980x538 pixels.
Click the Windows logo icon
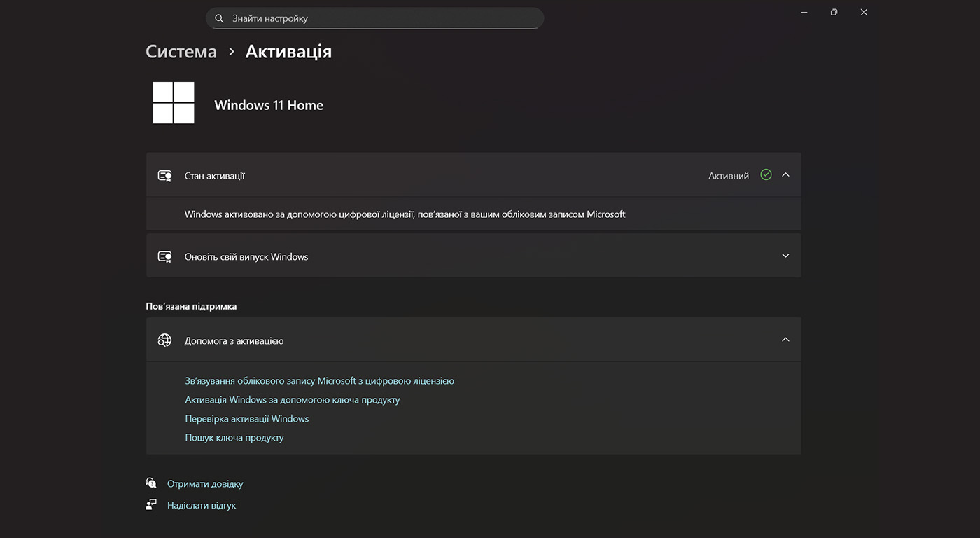(174, 103)
